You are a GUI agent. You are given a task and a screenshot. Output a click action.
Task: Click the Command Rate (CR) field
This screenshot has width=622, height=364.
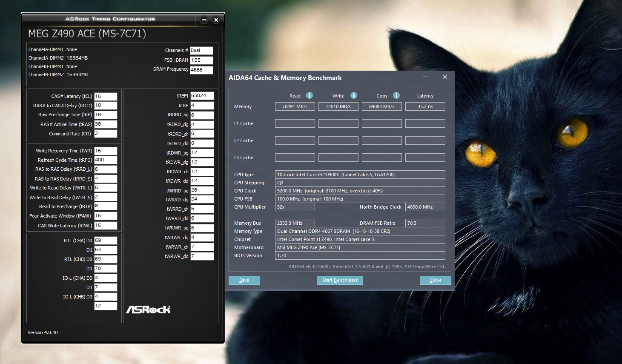coord(106,134)
